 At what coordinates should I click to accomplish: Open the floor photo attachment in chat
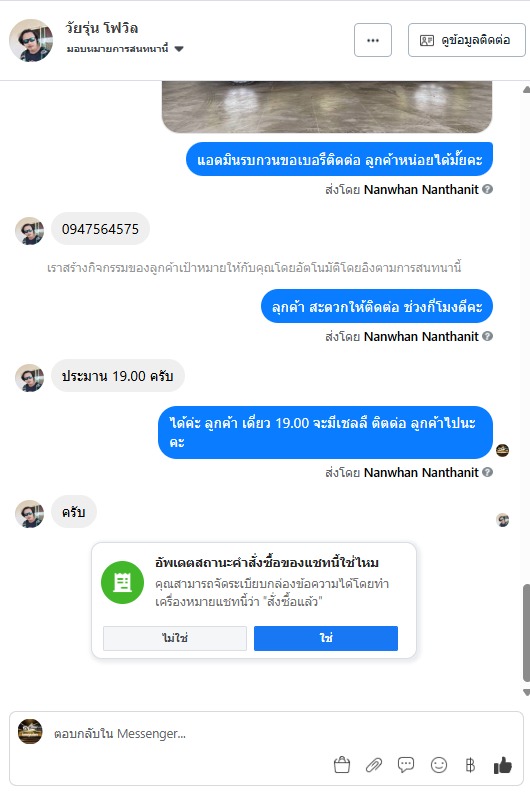coord(327,107)
